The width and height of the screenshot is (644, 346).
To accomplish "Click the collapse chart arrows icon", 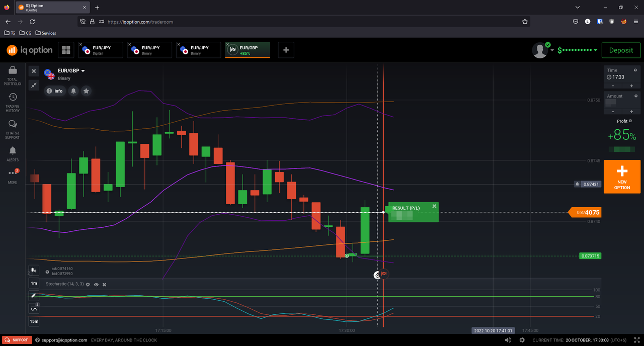I will pos(34,85).
